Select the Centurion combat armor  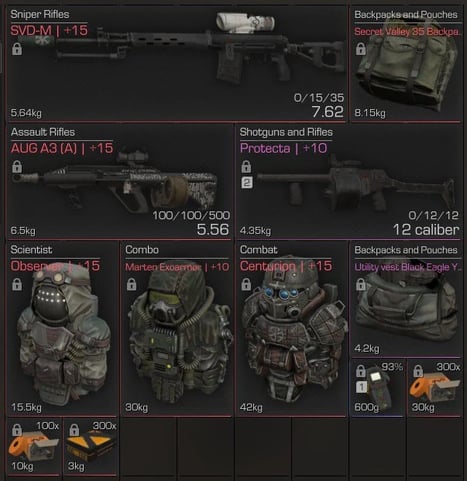[x=293, y=330]
